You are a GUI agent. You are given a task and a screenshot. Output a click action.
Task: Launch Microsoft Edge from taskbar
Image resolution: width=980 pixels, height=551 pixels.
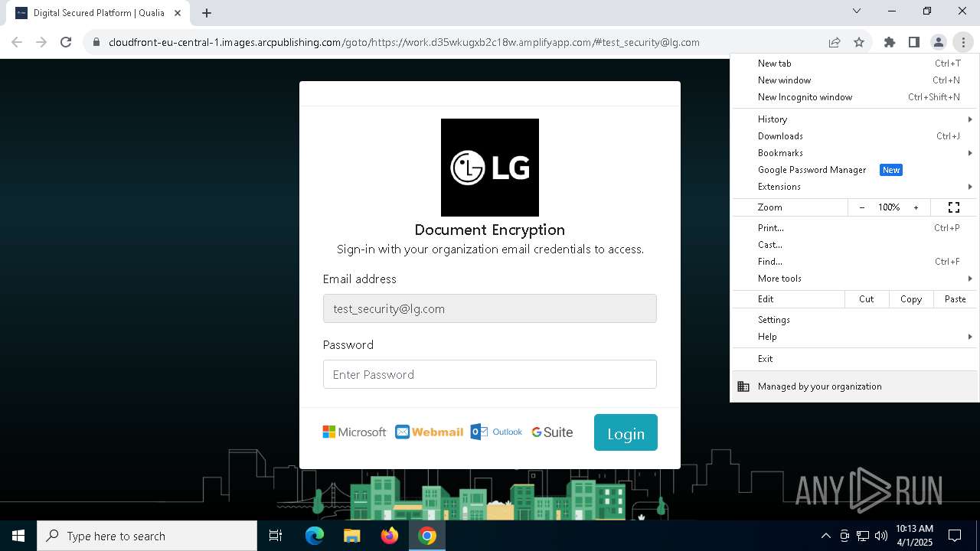pyautogui.click(x=315, y=536)
